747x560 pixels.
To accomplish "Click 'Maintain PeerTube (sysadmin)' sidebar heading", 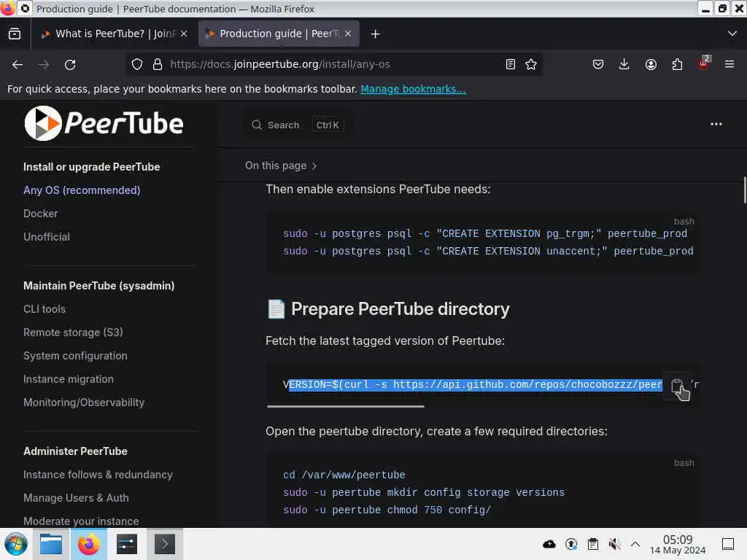I will pyautogui.click(x=98, y=286).
